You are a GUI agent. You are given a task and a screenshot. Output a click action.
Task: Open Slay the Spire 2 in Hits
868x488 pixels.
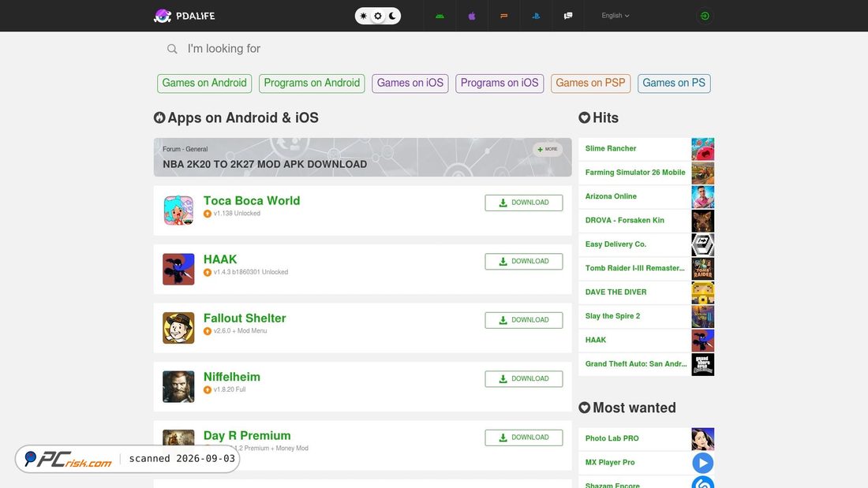click(x=612, y=316)
